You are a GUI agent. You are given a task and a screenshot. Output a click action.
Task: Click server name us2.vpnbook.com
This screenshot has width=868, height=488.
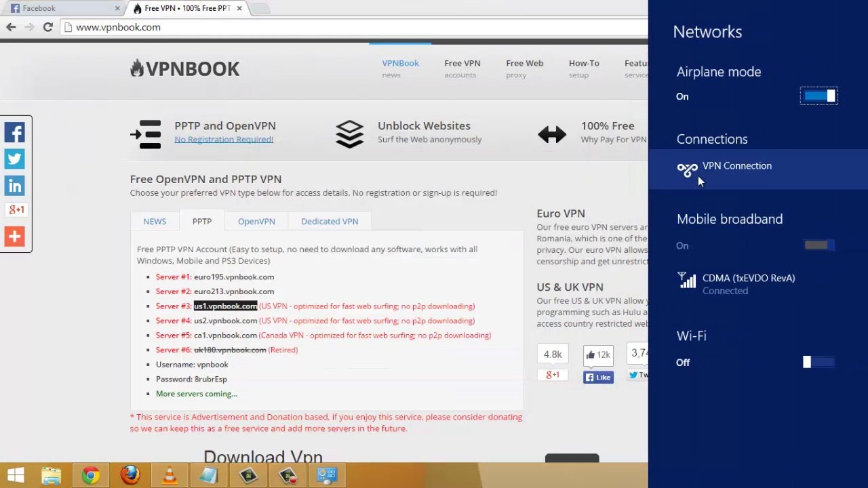(x=225, y=321)
